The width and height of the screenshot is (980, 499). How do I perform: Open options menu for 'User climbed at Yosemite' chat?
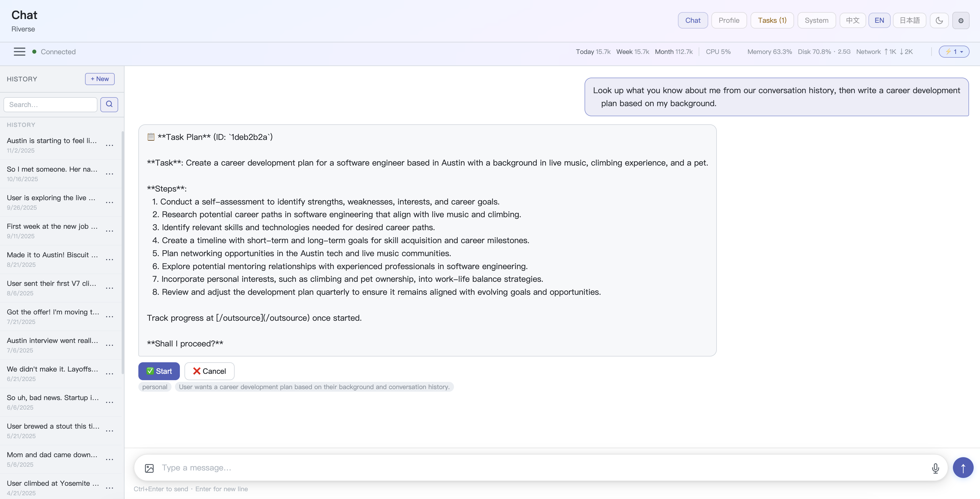point(110,488)
